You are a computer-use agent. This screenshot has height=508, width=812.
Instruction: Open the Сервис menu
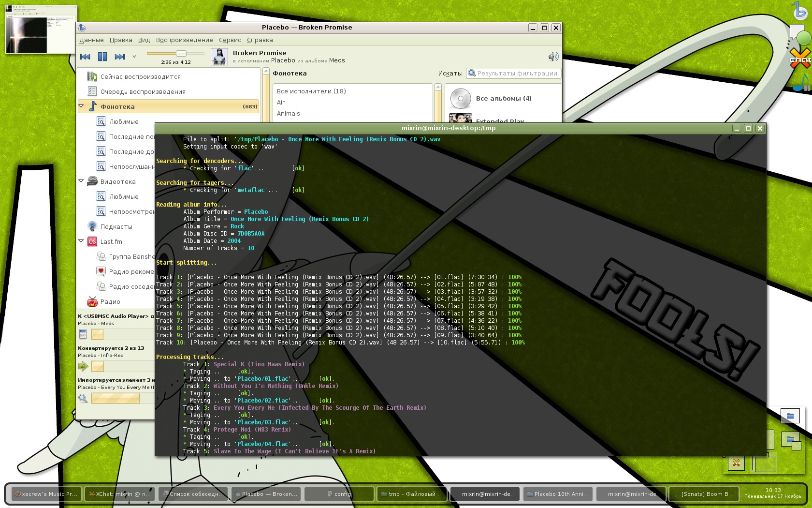coord(230,40)
